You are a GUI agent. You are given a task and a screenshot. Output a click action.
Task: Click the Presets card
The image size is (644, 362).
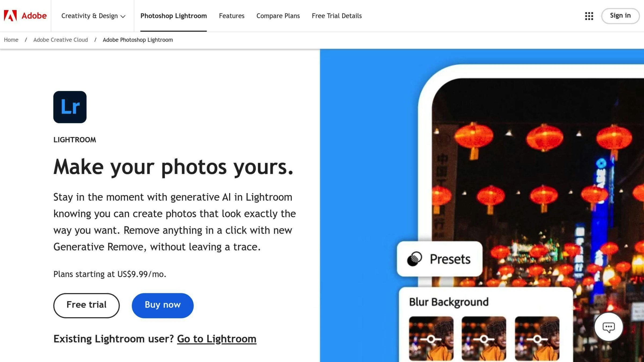(x=440, y=259)
